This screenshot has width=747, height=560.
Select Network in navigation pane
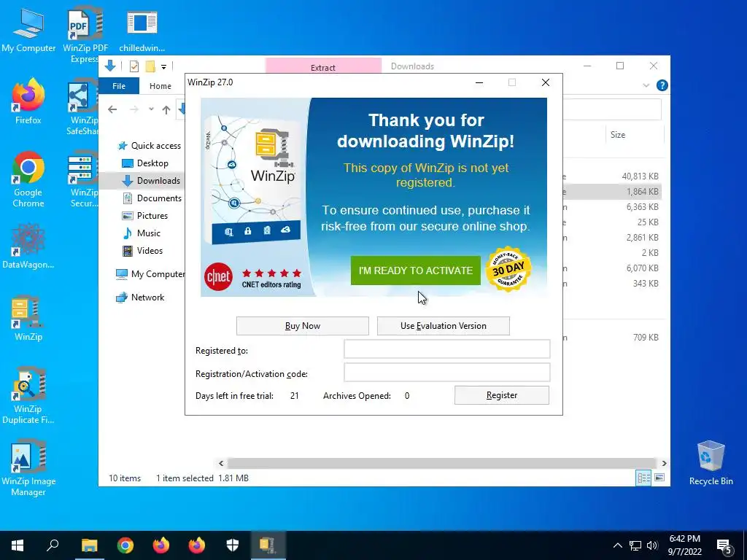[141, 297]
